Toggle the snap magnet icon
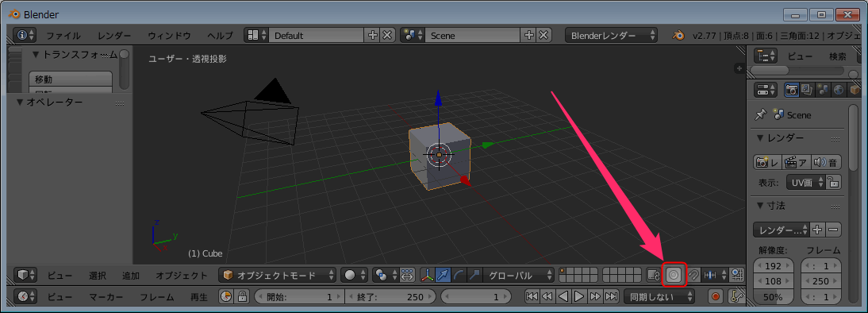The image size is (868, 313). 693,275
